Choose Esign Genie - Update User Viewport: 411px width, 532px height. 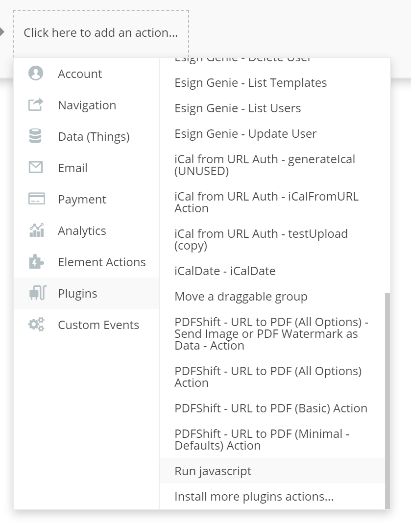[x=245, y=133]
